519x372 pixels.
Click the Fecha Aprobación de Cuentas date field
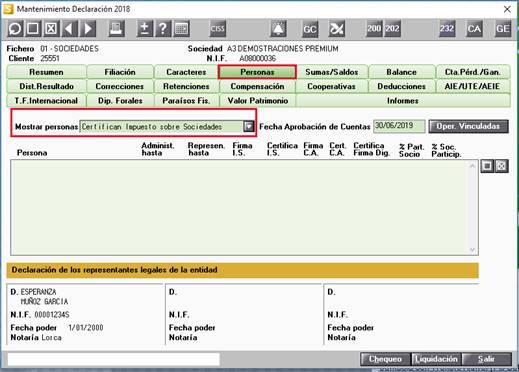(399, 126)
